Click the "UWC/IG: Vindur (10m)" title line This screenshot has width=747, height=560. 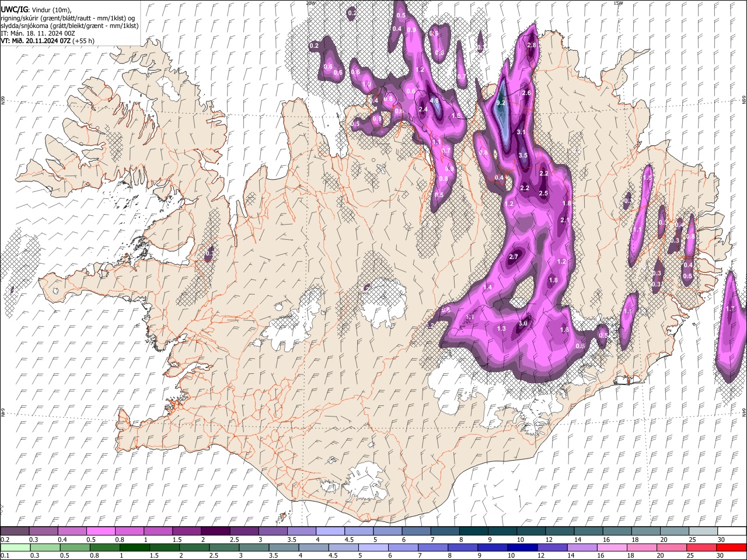36,9
